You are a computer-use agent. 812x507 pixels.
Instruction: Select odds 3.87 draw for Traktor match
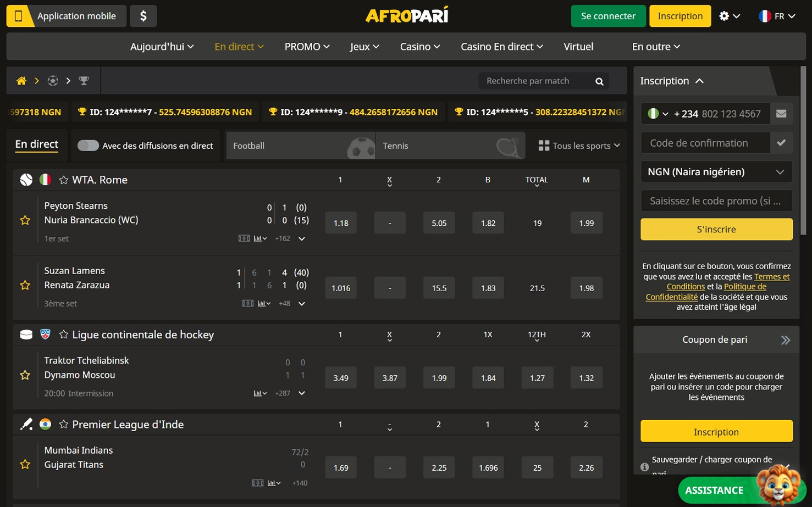pyautogui.click(x=390, y=378)
